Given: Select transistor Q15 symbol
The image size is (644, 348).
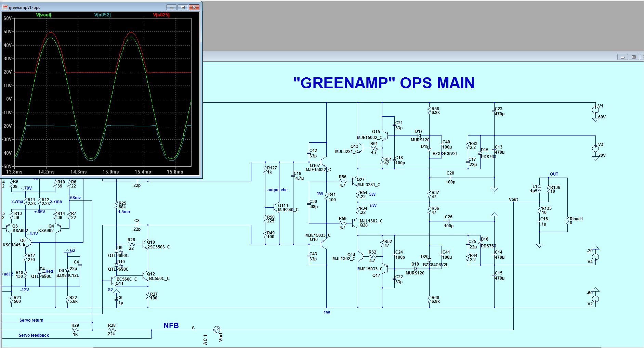Looking at the screenshot, I should point(385,136).
